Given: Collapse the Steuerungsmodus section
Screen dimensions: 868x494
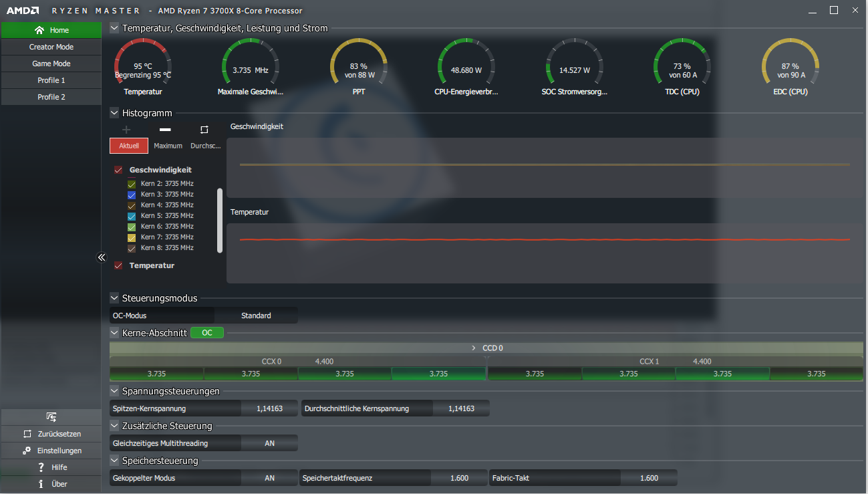Looking at the screenshot, I should pyautogui.click(x=114, y=298).
